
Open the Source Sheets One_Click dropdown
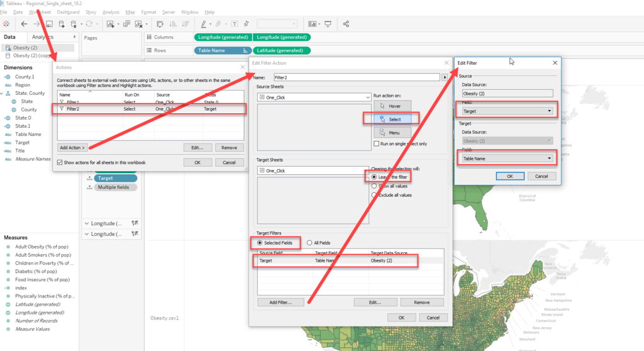314,97
